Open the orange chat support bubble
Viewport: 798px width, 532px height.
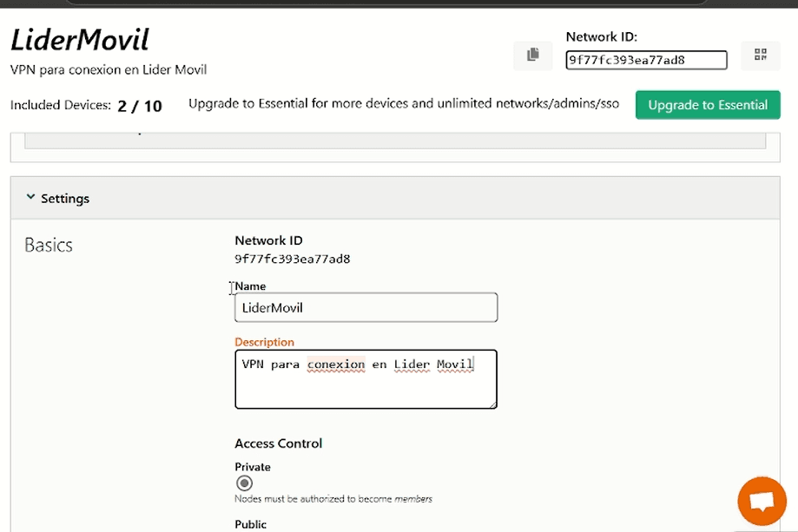click(x=762, y=502)
